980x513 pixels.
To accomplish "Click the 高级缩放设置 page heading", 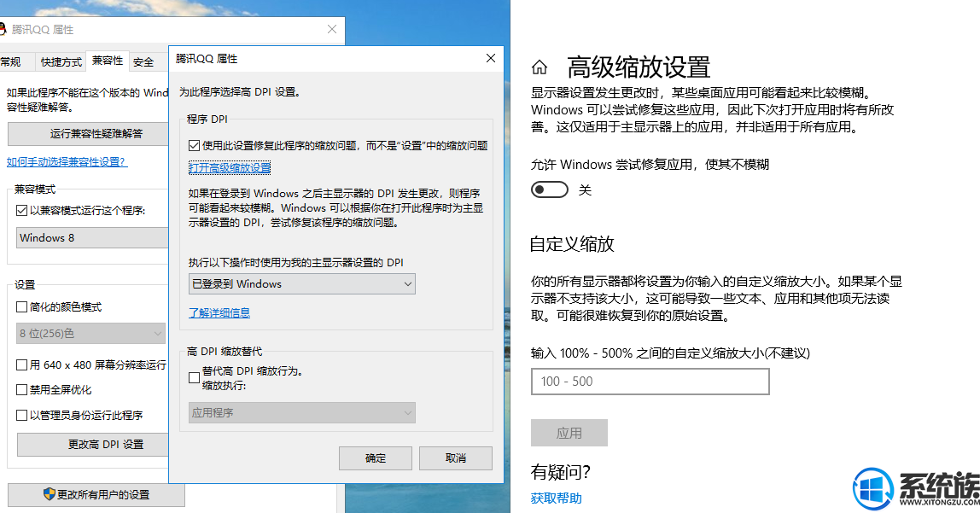I will (639, 67).
